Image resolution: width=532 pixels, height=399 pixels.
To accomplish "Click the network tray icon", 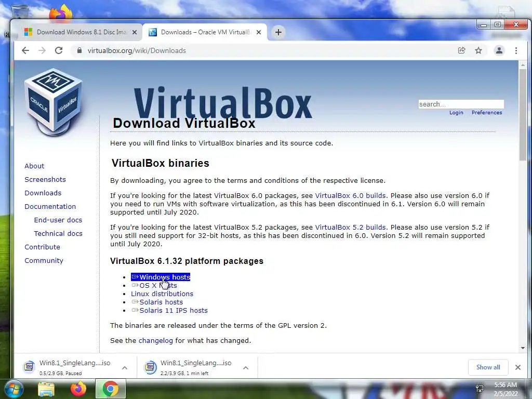I will pyautogui.click(x=480, y=389).
